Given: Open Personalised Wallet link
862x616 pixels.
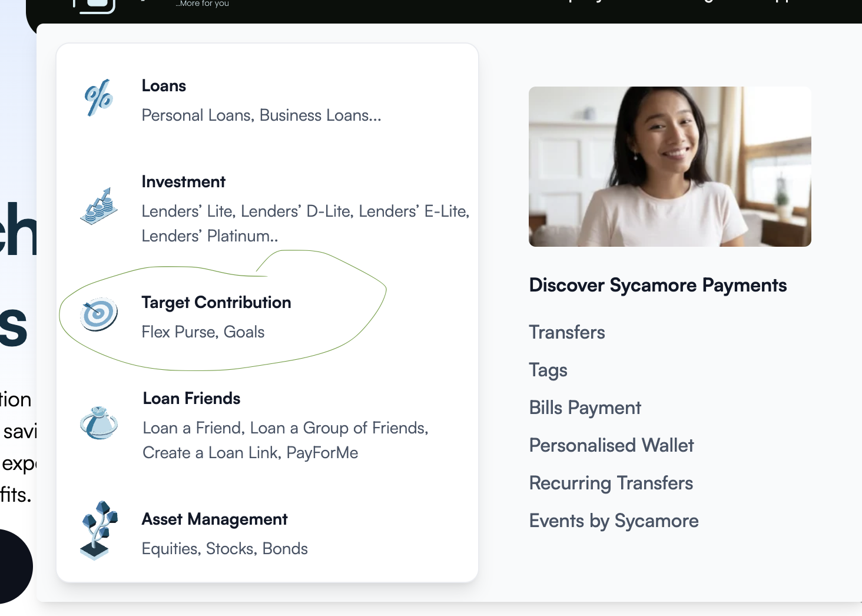Looking at the screenshot, I should [611, 445].
